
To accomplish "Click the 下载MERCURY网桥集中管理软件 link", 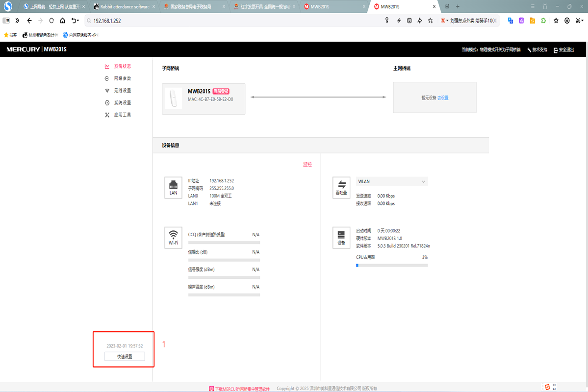I will (x=239, y=389).
